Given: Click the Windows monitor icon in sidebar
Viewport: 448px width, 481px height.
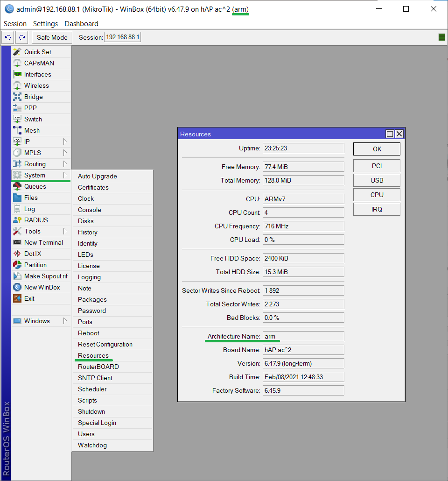Looking at the screenshot, I should click(x=17, y=321).
